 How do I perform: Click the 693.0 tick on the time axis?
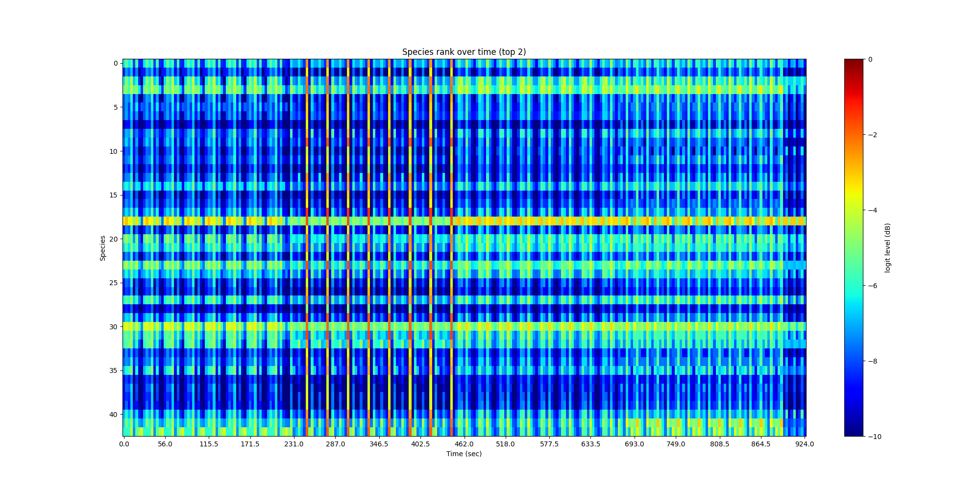(x=634, y=444)
